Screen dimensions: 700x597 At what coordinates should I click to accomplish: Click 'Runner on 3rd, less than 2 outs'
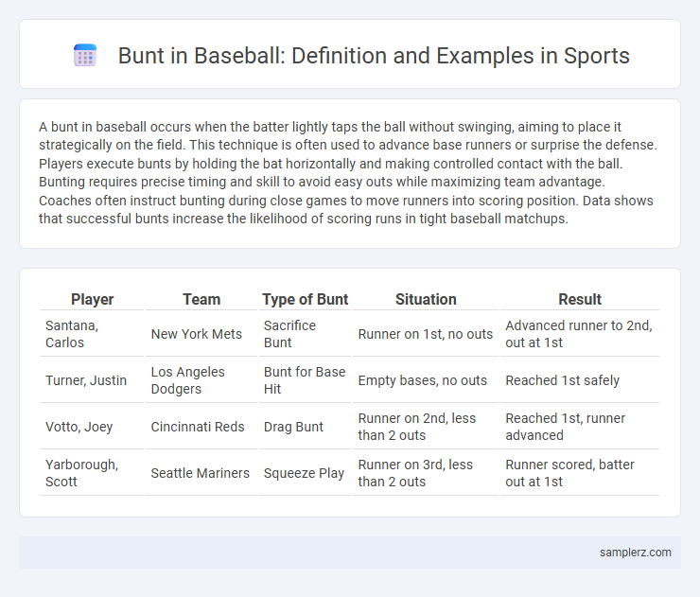[426, 473]
